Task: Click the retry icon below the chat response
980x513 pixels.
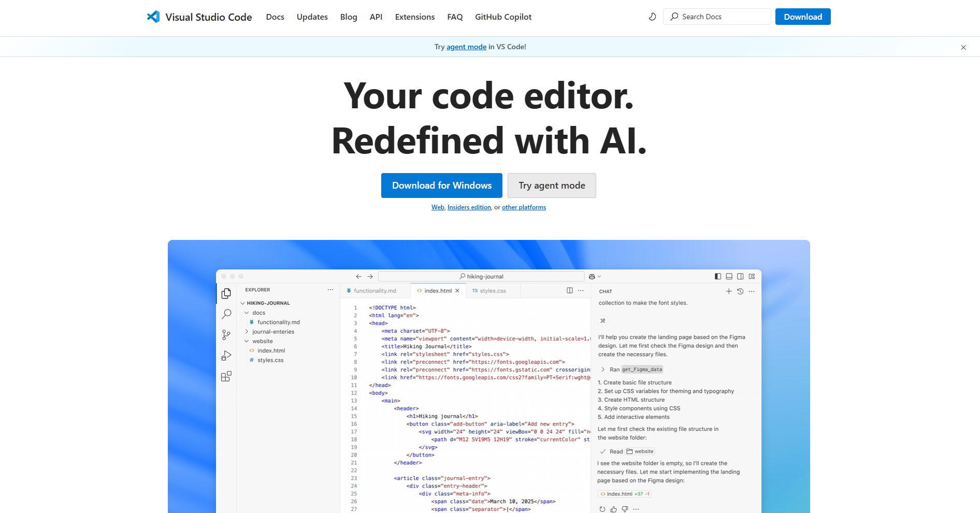Action: [602, 509]
